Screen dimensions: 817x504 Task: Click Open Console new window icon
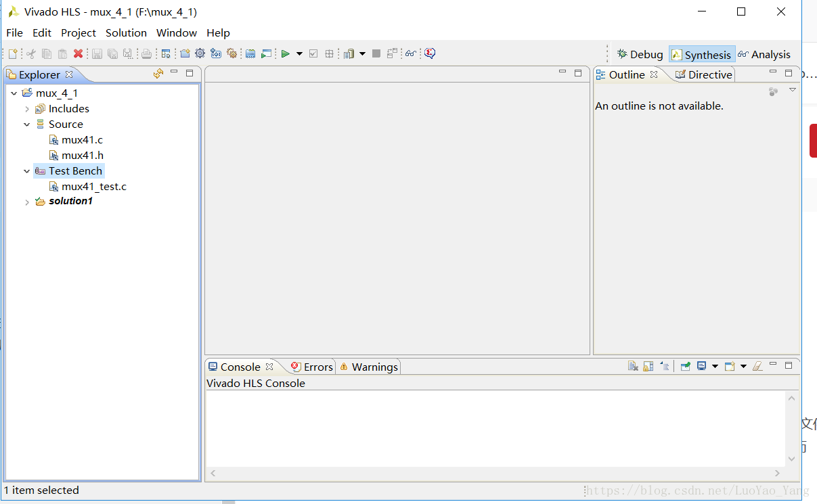tap(730, 366)
